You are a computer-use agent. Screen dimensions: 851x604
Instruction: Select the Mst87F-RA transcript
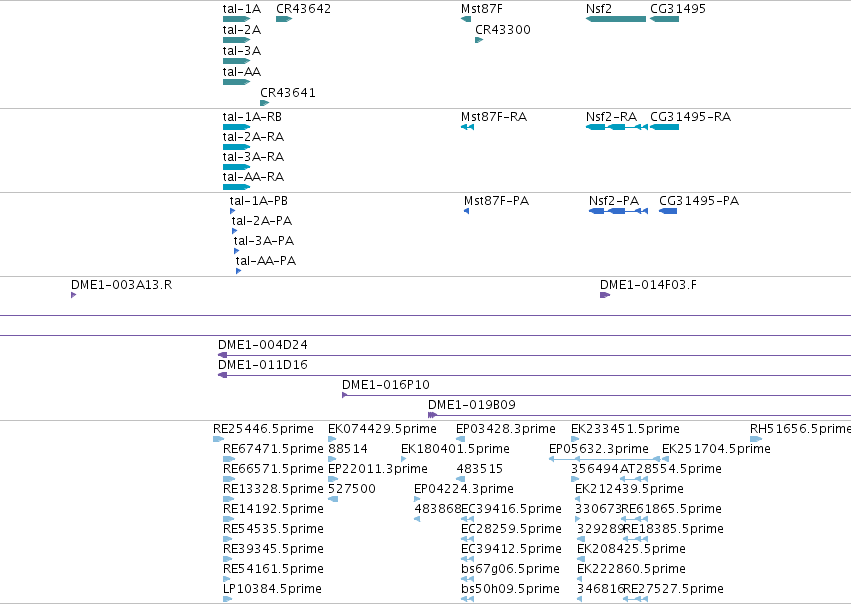pyautogui.click(x=467, y=127)
